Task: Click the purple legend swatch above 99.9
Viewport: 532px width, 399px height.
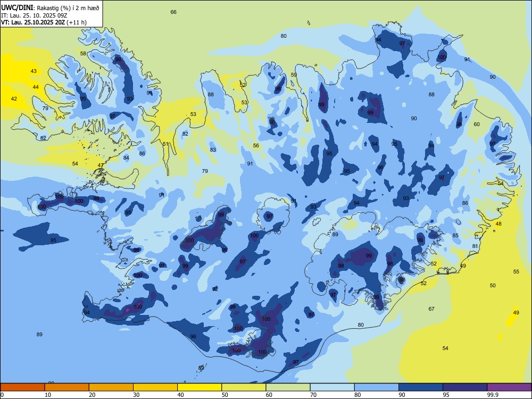Action: (509, 387)
